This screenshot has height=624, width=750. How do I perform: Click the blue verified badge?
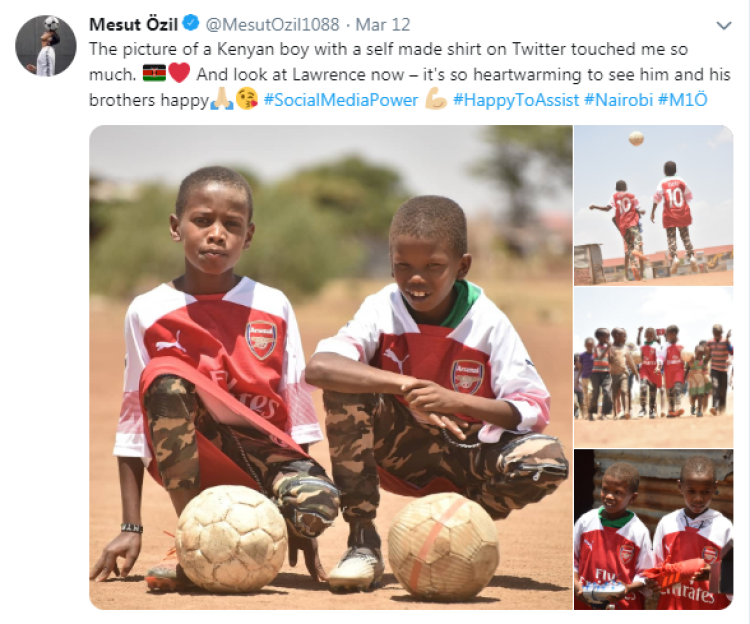[192, 23]
